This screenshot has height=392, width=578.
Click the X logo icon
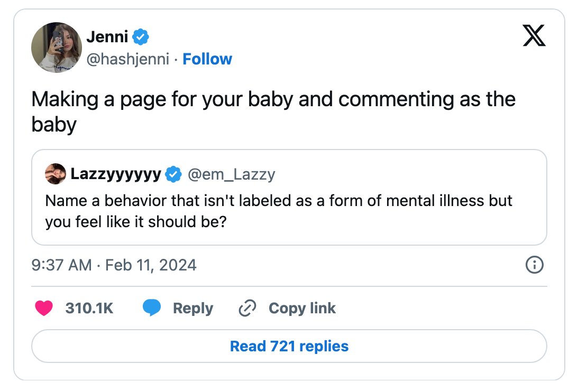tap(534, 35)
